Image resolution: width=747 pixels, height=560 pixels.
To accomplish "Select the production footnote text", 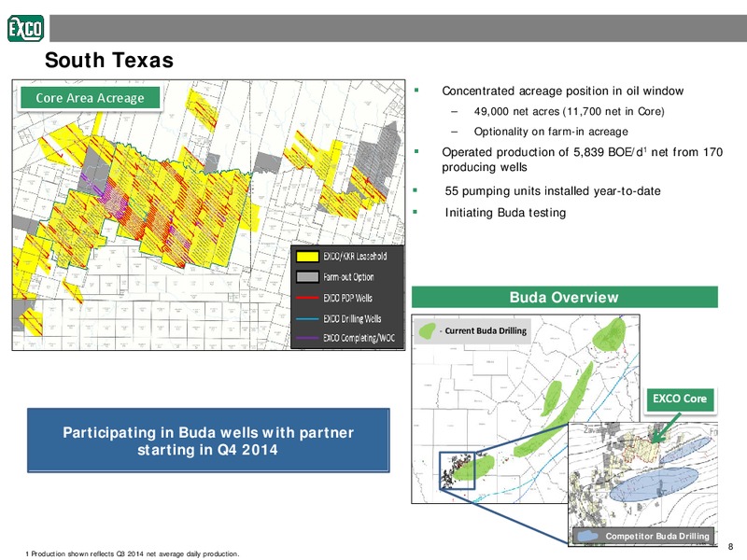I will click(132, 553).
